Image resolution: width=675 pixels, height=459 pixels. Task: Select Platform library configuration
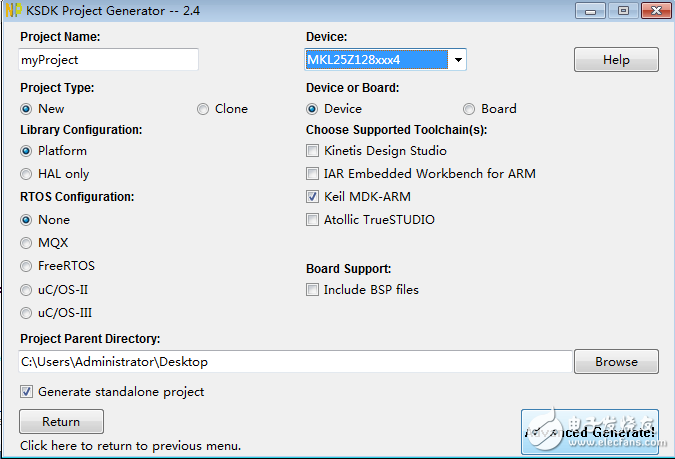[26, 151]
